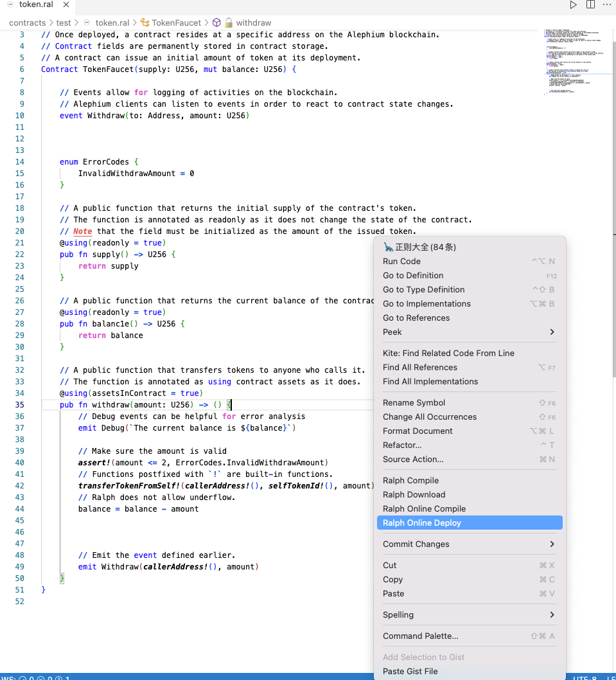This screenshot has width=616, height=680.
Task: Select Go to References
Action: tap(470, 318)
